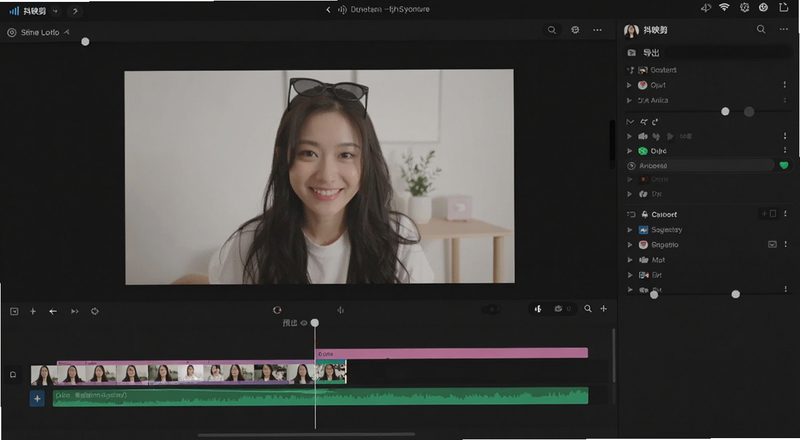This screenshot has width=800, height=440.
Task: Click the timeline plus add icon
Action: pos(33,311)
